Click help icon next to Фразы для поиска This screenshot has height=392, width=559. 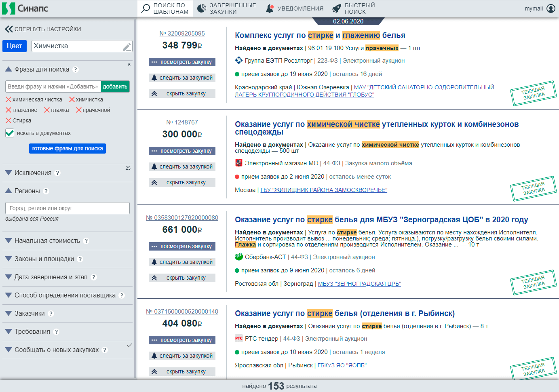point(76,70)
